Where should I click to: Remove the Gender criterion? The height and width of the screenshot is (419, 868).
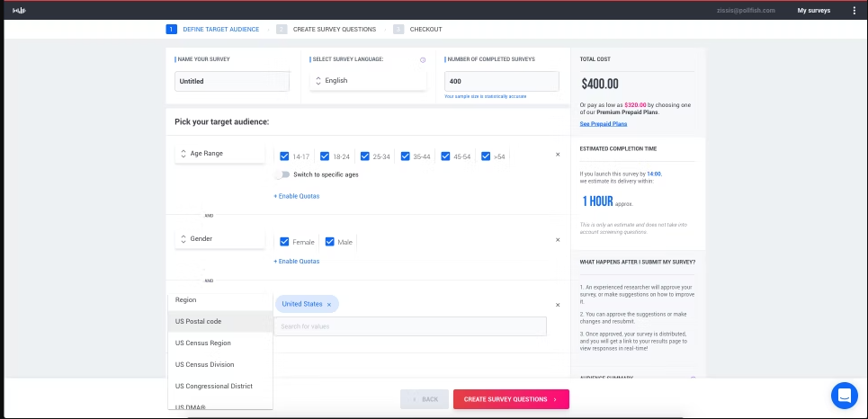[x=558, y=240]
